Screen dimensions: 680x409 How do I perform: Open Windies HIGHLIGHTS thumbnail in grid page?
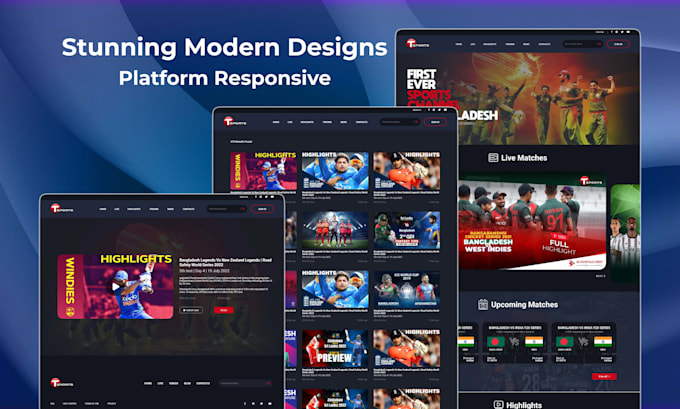[x=263, y=171]
